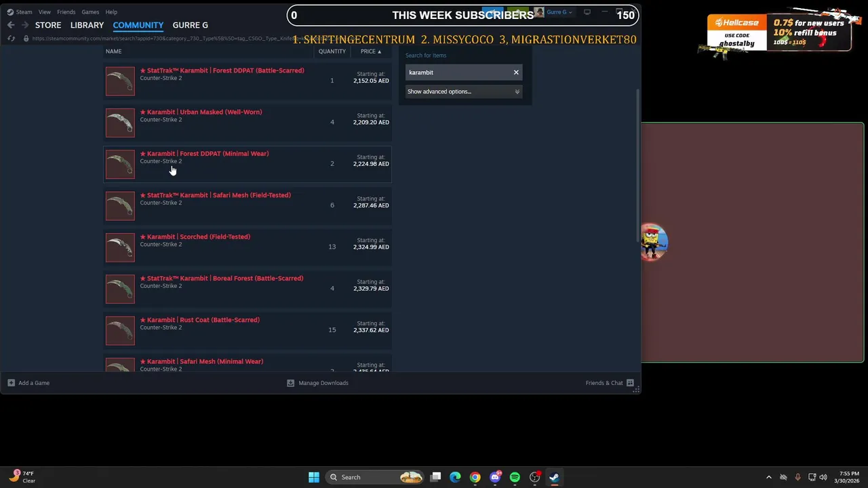Open the Friends menu

coord(66,12)
